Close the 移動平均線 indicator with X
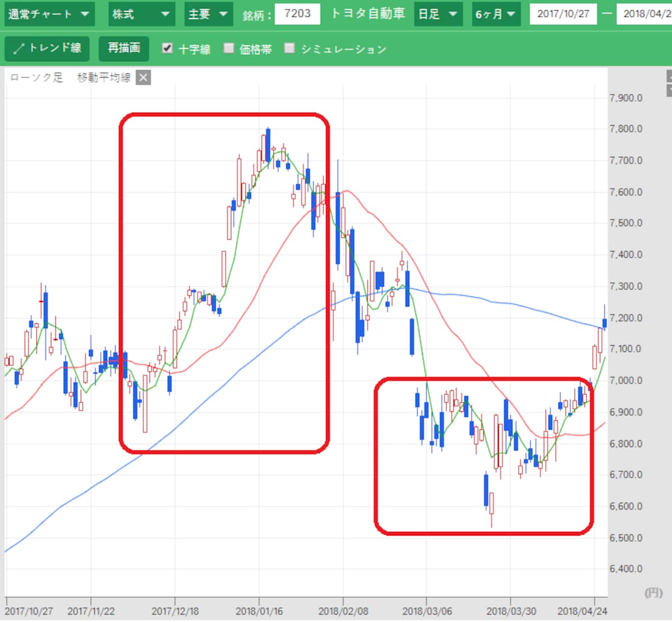This screenshot has height=622, width=672. point(143,77)
